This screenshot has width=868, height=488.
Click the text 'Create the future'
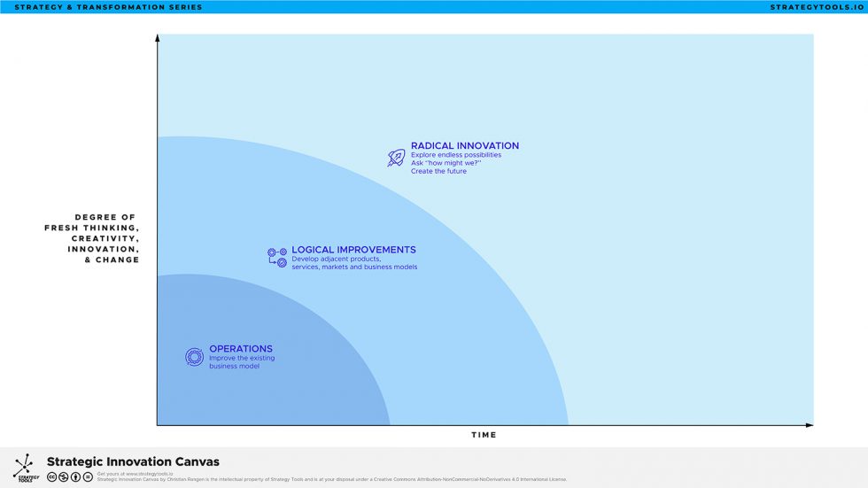(x=438, y=172)
